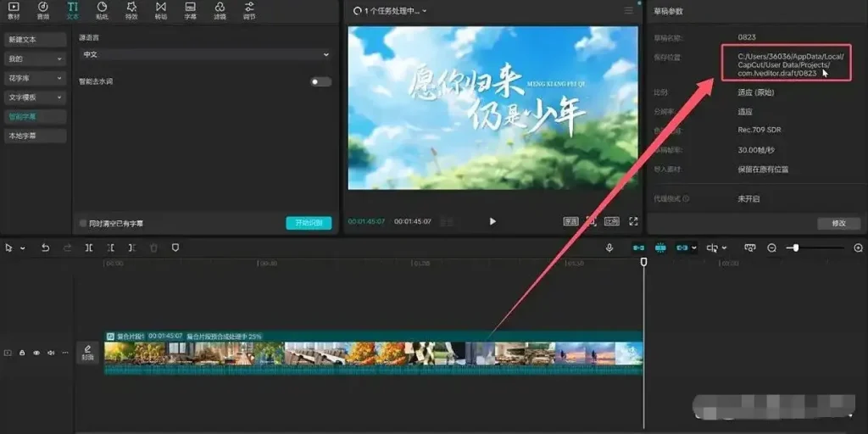
Task: Click the 原画 original quality icon
Action: click(x=570, y=221)
